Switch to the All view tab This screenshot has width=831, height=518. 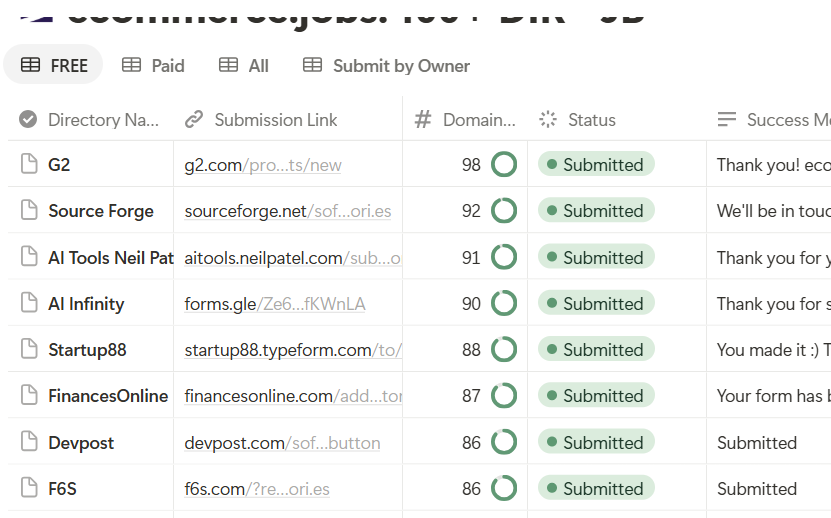pyautogui.click(x=244, y=66)
